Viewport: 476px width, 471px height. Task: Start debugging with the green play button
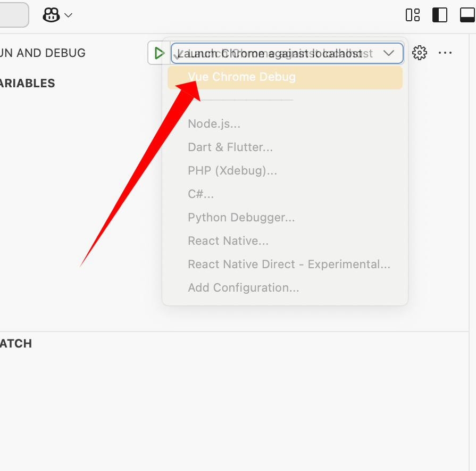click(159, 53)
